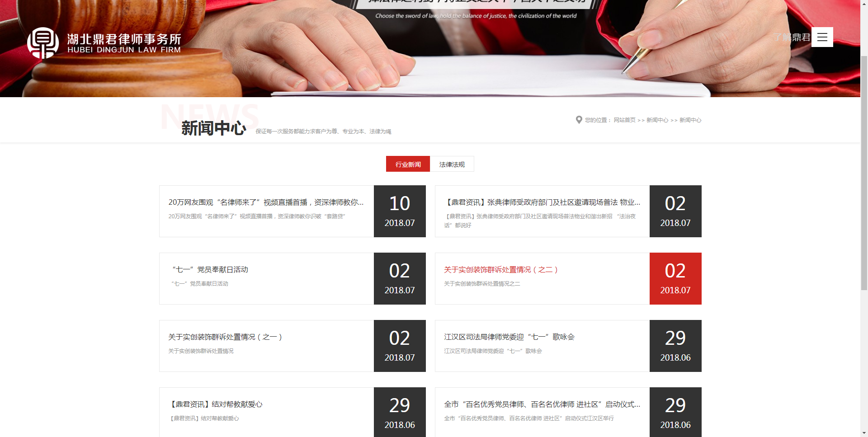Image resolution: width=868 pixels, height=437 pixels.
Task: Click the 29 2018.06 date block beside 歌咏会
Action: tap(675, 346)
